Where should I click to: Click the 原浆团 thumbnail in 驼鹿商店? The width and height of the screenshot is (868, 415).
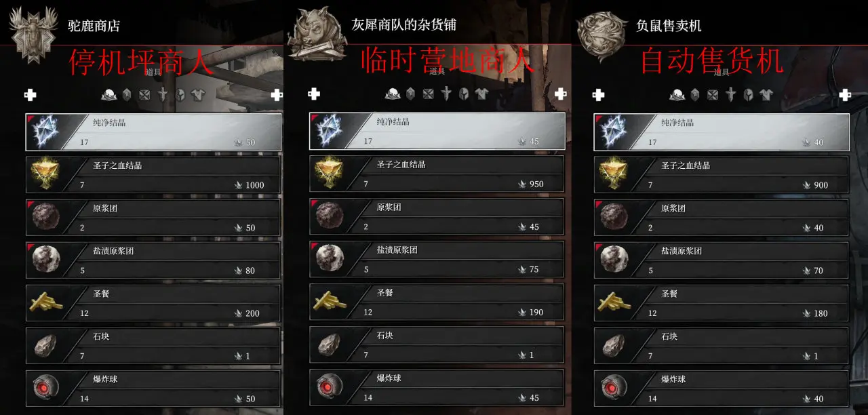(x=45, y=217)
